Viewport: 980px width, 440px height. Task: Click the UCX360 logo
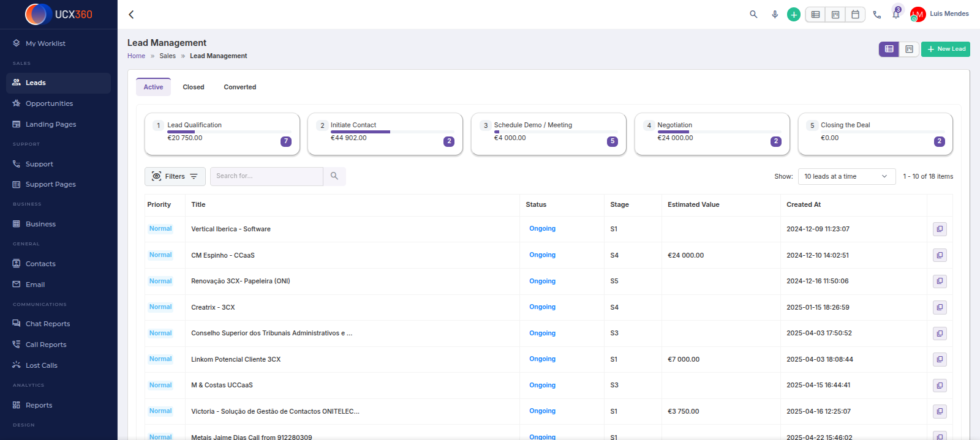[59, 14]
